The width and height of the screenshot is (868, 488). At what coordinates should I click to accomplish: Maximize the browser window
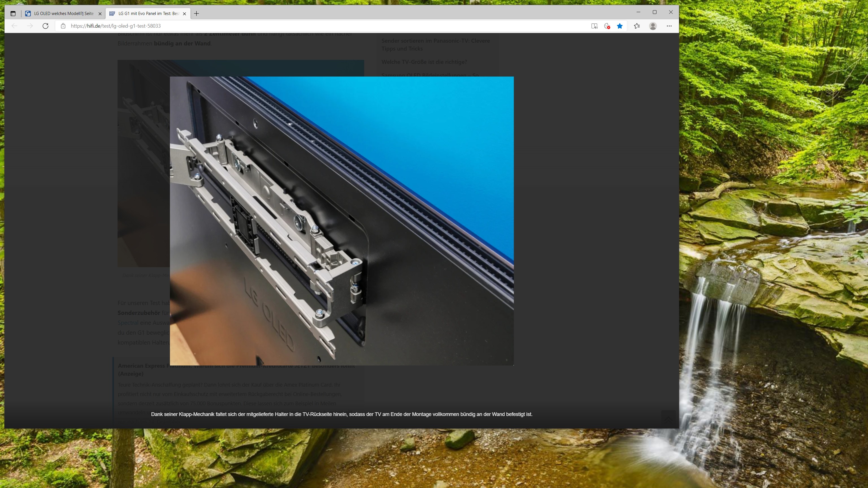click(x=654, y=12)
